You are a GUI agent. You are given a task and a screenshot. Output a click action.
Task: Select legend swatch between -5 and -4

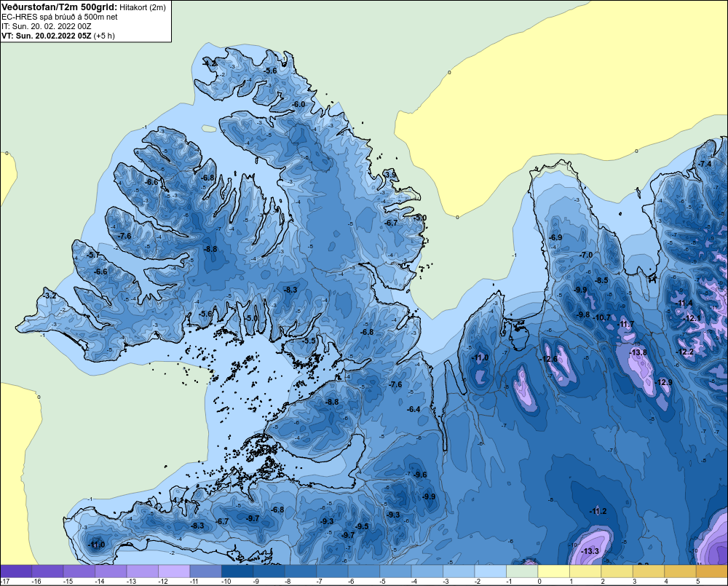coord(395,571)
